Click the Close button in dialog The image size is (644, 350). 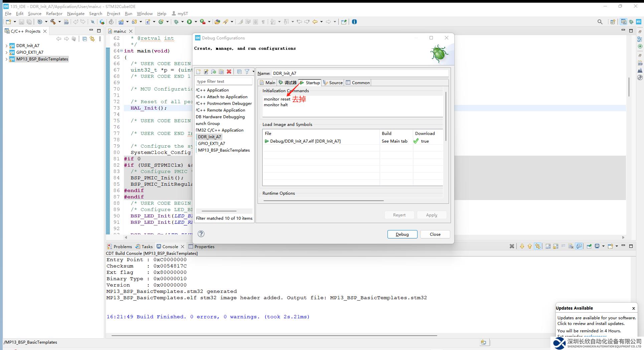(435, 234)
